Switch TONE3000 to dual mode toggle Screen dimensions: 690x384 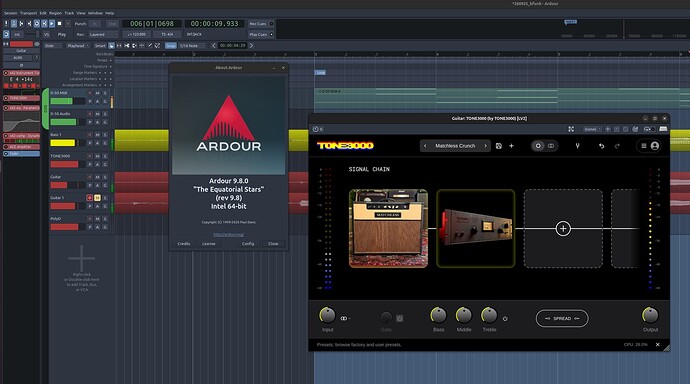pyautogui.click(x=551, y=146)
